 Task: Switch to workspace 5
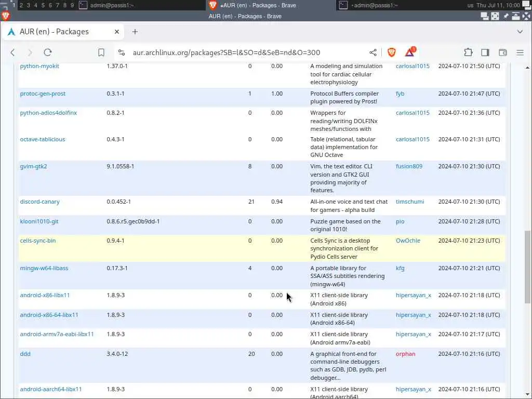coord(43,5)
